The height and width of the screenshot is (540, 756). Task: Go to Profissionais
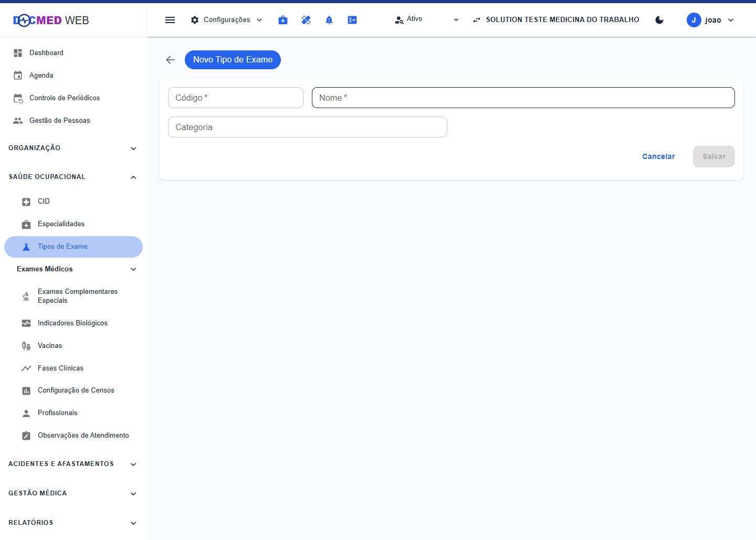73,413
